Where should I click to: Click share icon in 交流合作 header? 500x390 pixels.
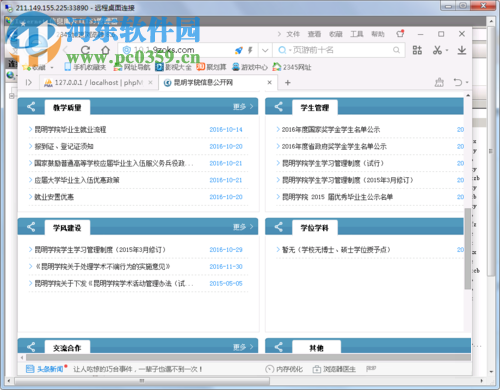coord(31,347)
